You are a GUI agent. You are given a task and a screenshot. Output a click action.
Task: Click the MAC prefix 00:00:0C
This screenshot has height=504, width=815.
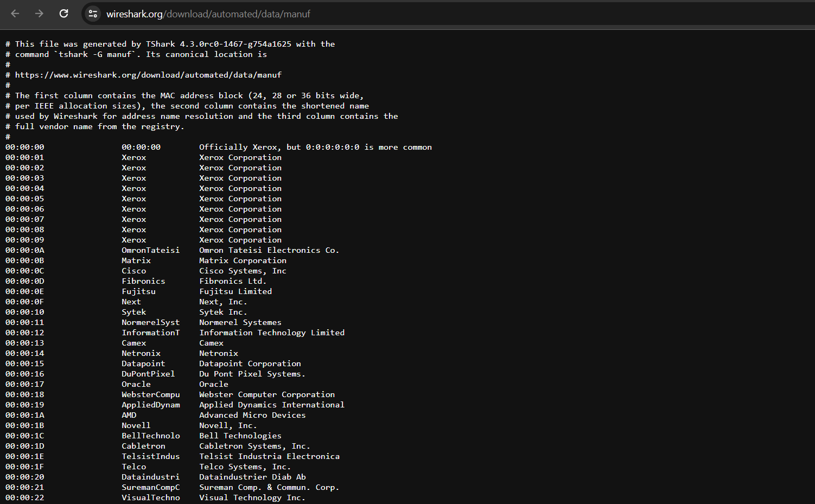[x=25, y=271]
